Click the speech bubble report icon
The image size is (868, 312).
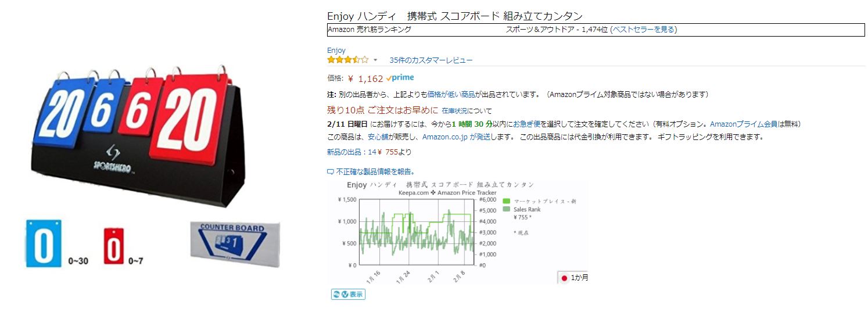(x=331, y=172)
